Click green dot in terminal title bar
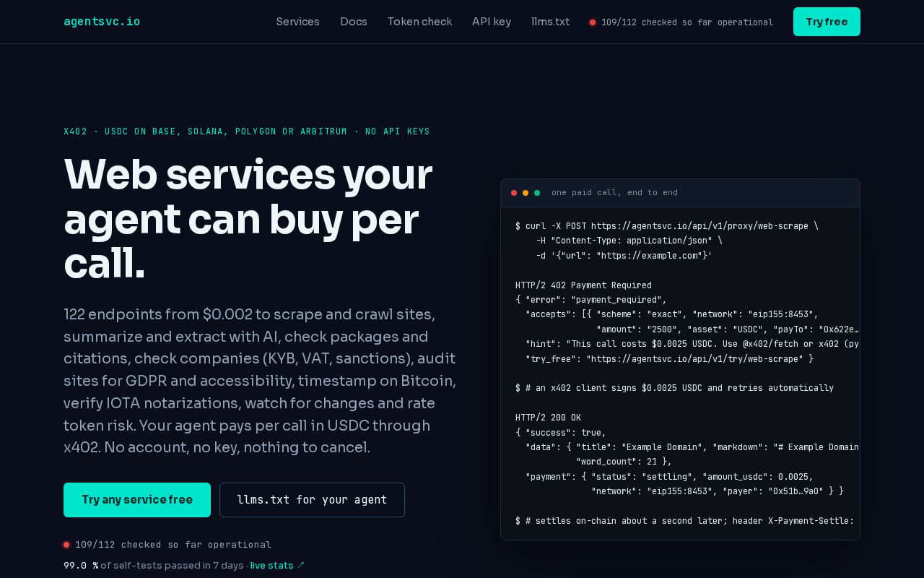Screen dimensions: 924x578 [x=537, y=193]
